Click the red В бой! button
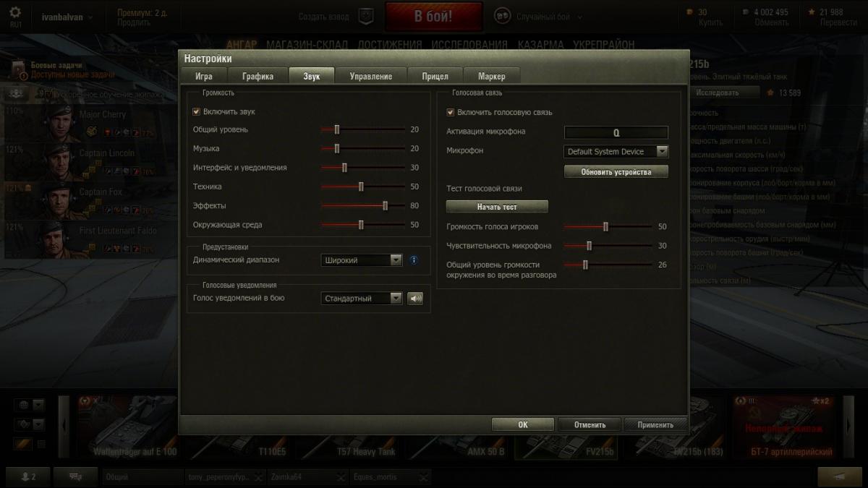 tap(433, 17)
